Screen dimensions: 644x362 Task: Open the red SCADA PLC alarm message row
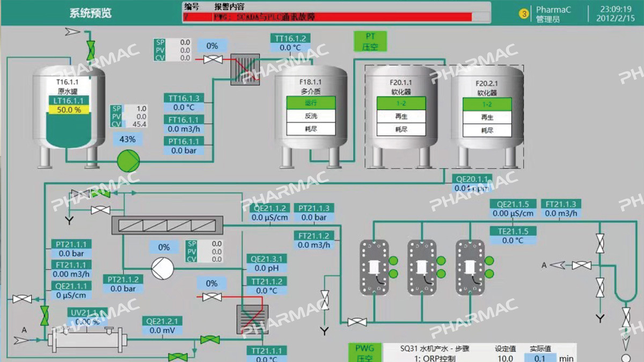(x=327, y=17)
